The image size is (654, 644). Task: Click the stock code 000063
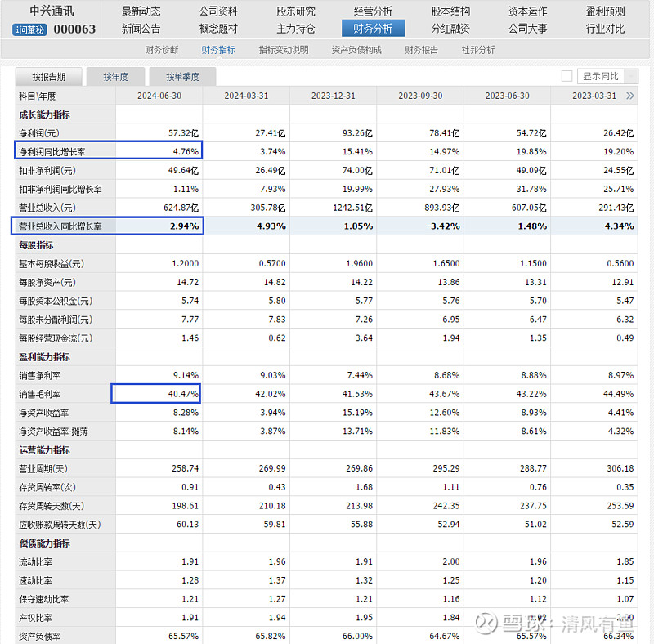point(74,29)
